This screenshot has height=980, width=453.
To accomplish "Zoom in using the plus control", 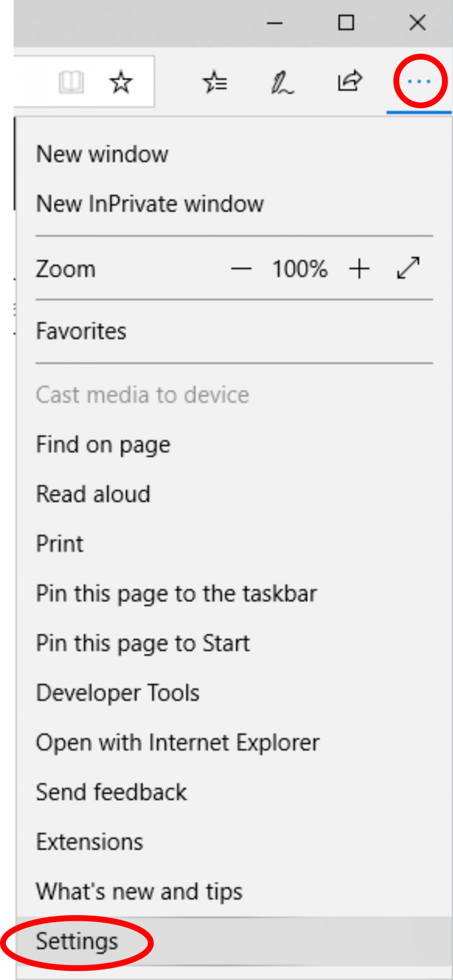I will [x=359, y=268].
